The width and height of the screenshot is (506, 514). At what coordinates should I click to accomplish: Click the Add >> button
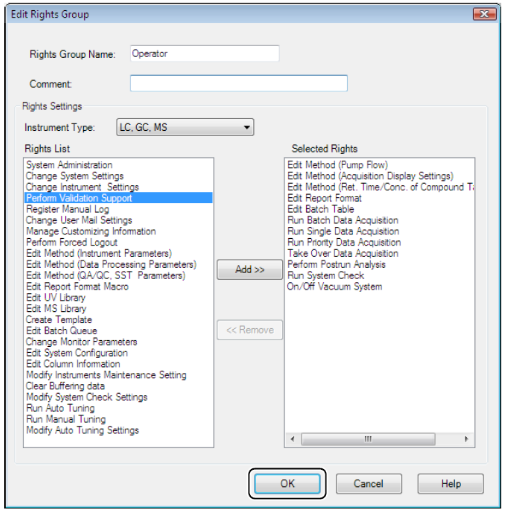pos(250,269)
